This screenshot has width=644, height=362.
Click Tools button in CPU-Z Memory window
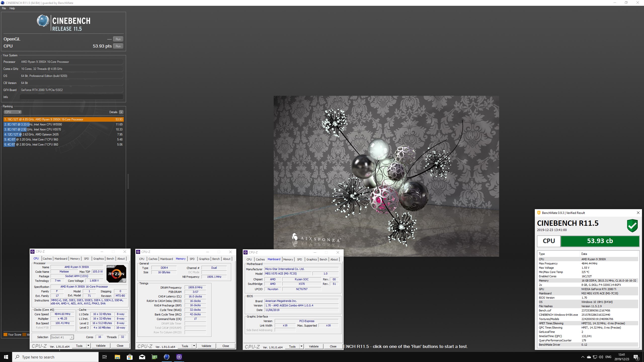tap(185, 346)
